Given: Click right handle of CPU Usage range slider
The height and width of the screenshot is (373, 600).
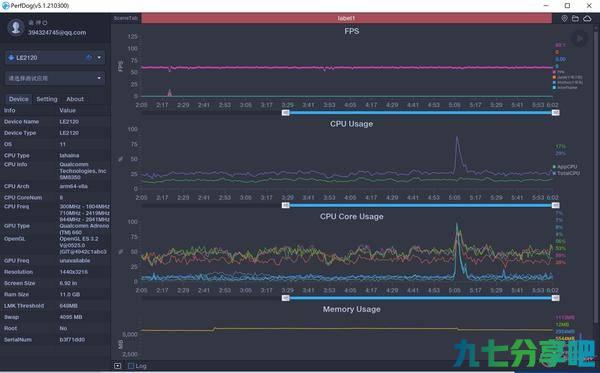Looking at the screenshot, I should pyautogui.click(x=556, y=205).
